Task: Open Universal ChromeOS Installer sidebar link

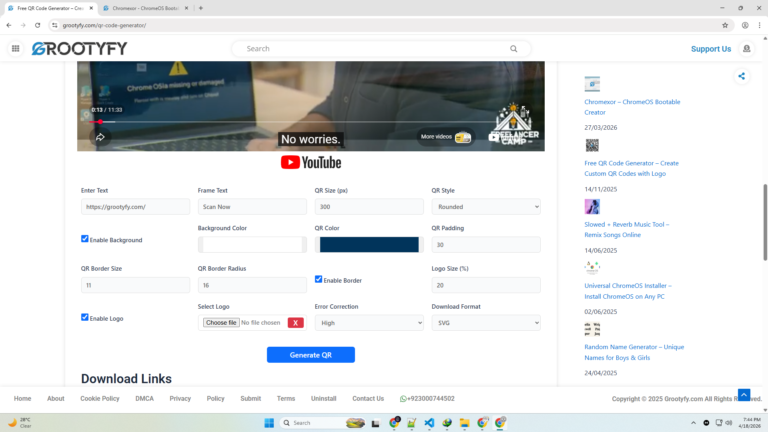Action: pyautogui.click(x=628, y=291)
